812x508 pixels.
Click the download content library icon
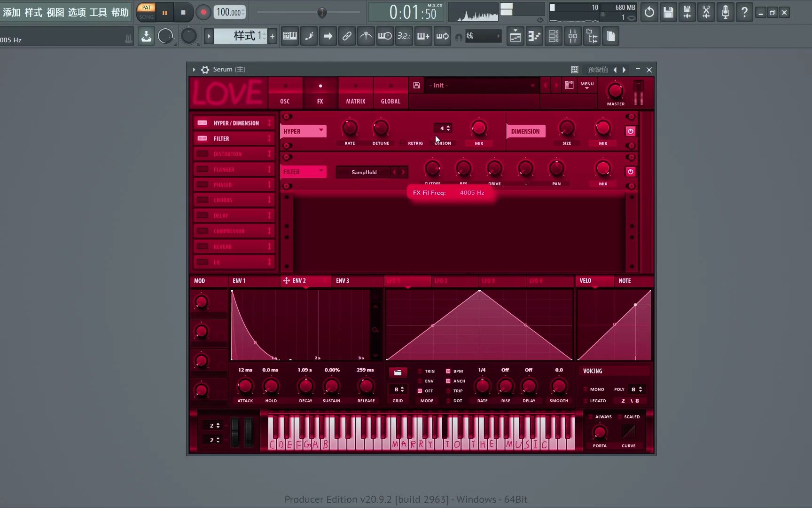(146, 36)
